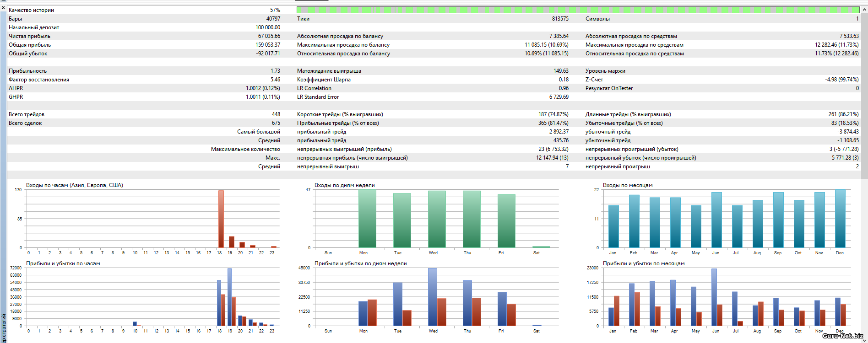Screen dimensions: 868x343
Task: Click "Длинные трейды (% выигравших)" label
Action: click(x=628, y=114)
